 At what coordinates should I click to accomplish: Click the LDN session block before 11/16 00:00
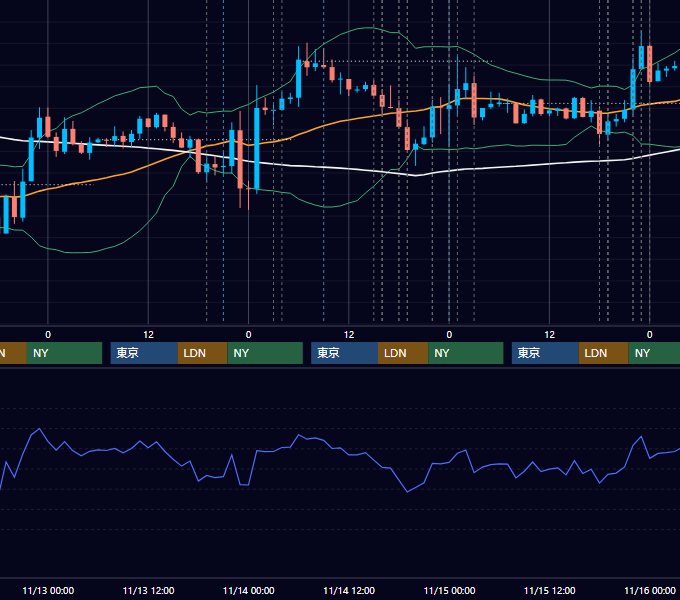[604, 353]
